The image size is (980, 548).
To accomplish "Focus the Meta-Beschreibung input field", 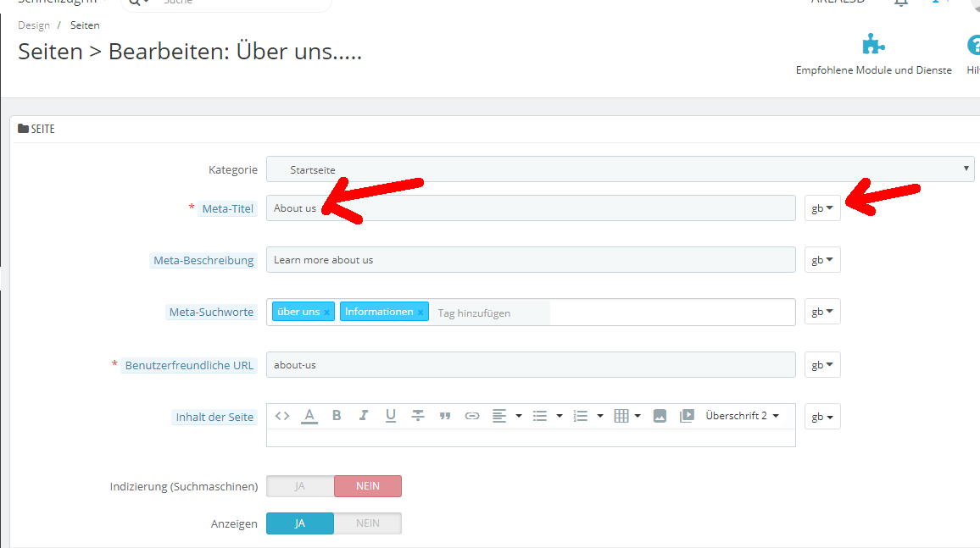I will pyautogui.click(x=531, y=260).
